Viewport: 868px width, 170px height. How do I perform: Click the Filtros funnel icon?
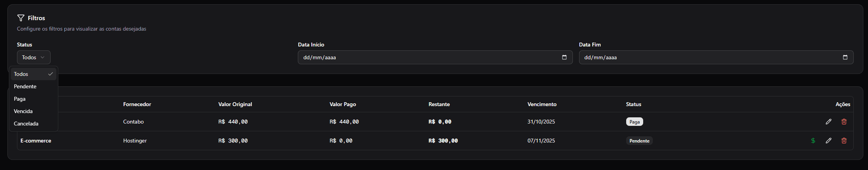tap(21, 18)
